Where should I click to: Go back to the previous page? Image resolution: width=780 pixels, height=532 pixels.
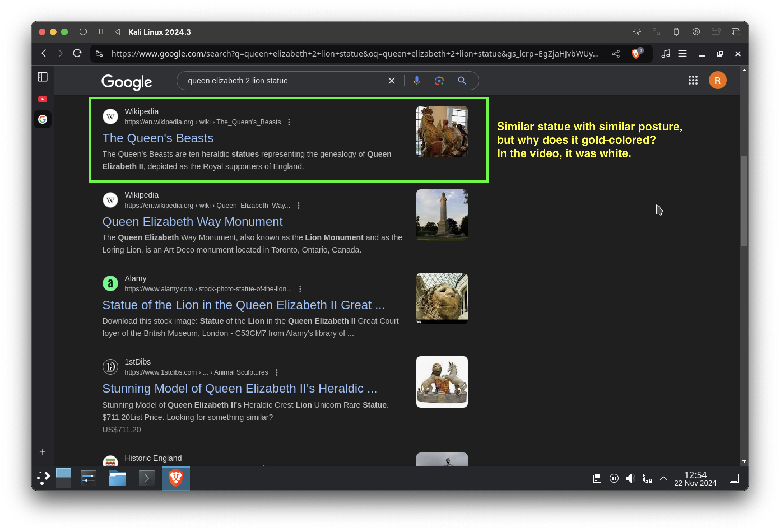coord(44,53)
